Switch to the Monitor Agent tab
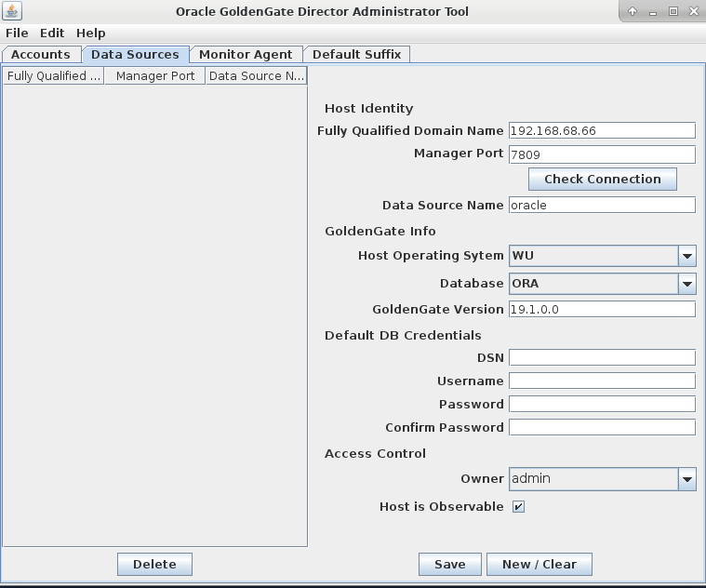 click(246, 55)
